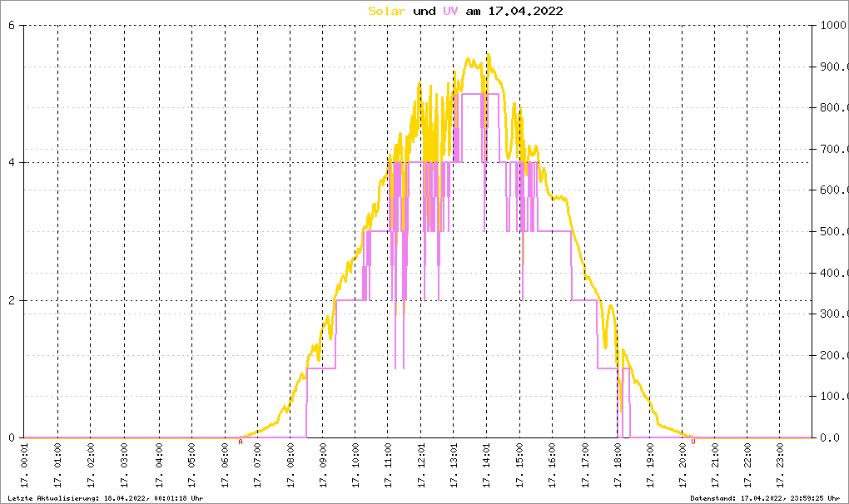
Task: Click the date 17.04.2022 in title
Action: click(x=526, y=11)
